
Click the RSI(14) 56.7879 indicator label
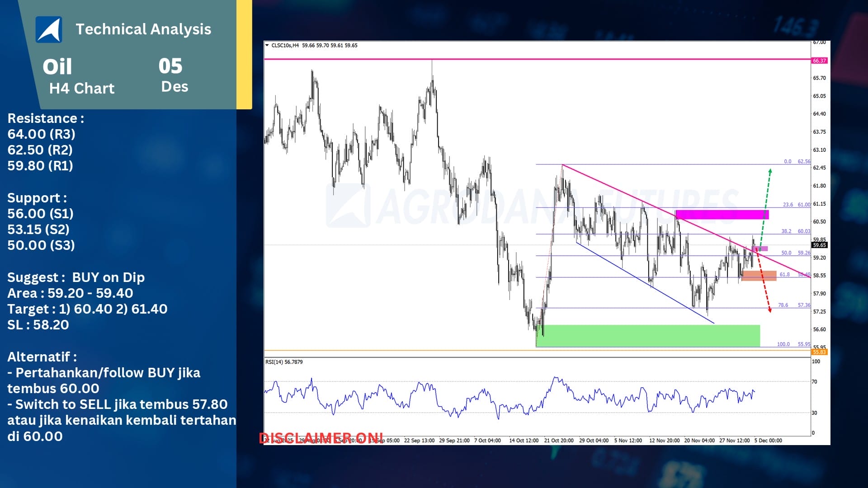coord(284,362)
